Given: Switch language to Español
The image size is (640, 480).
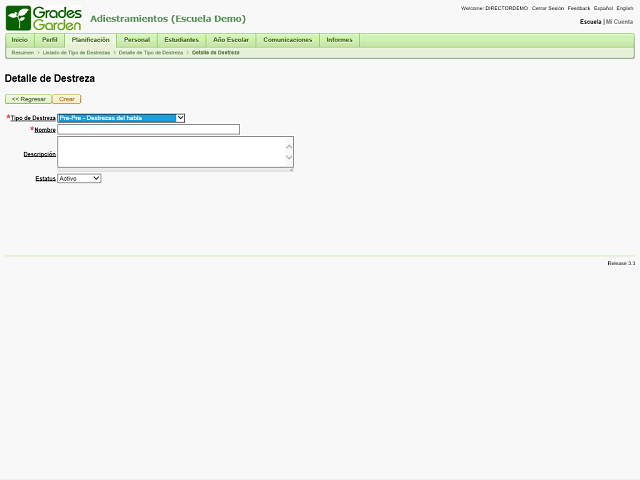Looking at the screenshot, I should tap(603, 8).
